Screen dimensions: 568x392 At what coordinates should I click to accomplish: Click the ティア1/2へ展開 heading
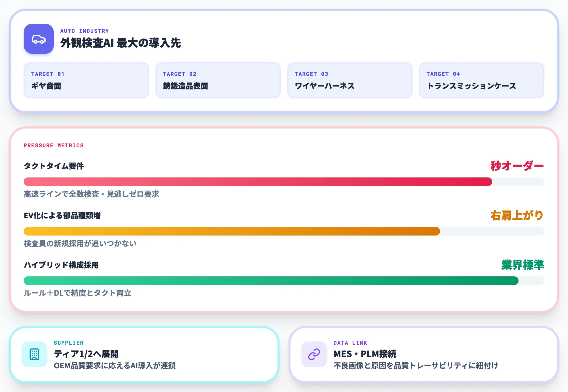(86, 354)
